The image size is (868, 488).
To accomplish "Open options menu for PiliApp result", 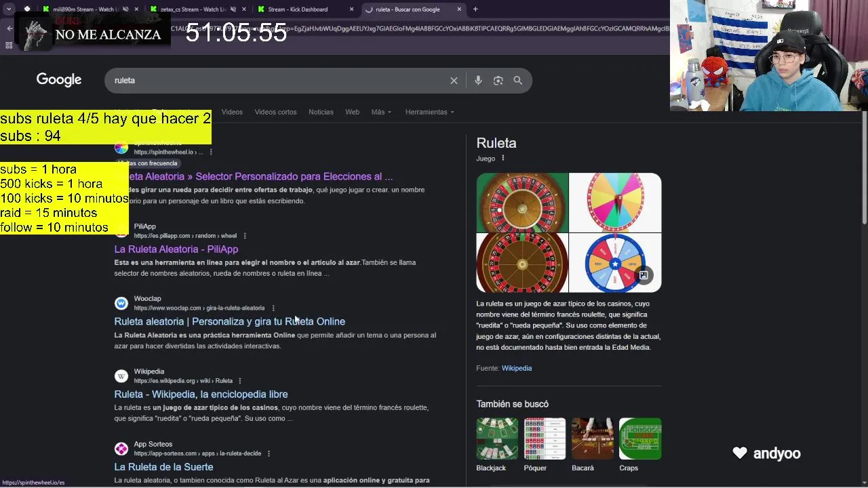I will pos(245,236).
